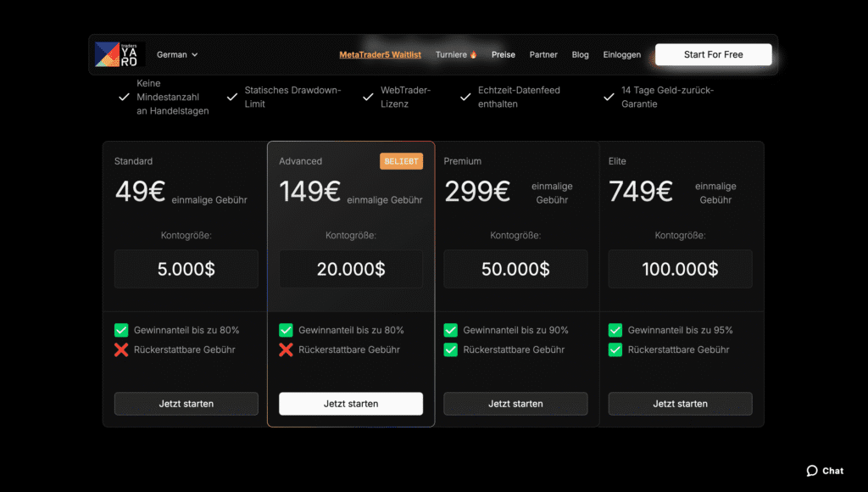The image size is (868, 492).
Task: Click the BELIEBT badge on the Advanced plan
Action: 401,160
